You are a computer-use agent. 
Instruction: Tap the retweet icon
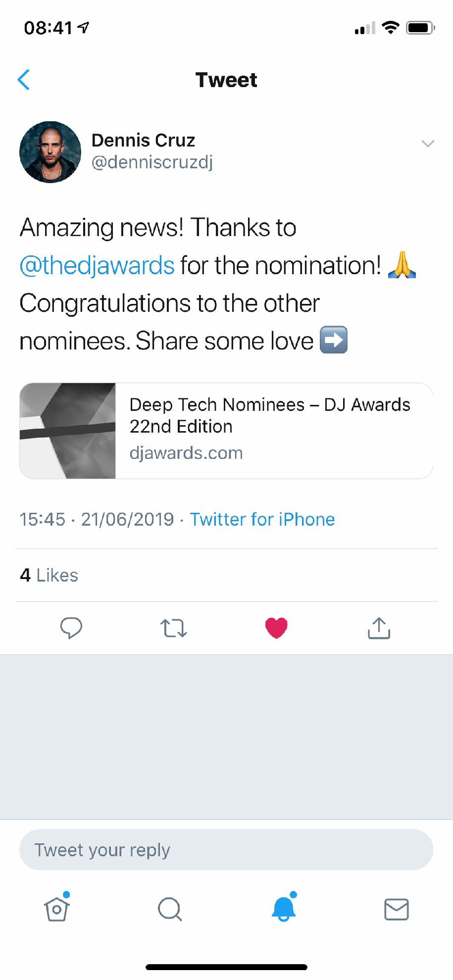(x=174, y=628)
